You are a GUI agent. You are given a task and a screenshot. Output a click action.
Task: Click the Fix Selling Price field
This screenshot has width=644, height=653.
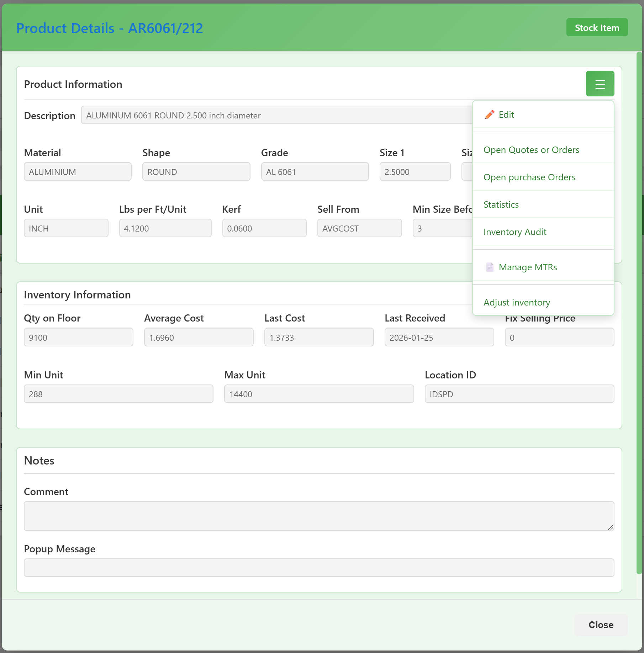click(x=559, y=337)
